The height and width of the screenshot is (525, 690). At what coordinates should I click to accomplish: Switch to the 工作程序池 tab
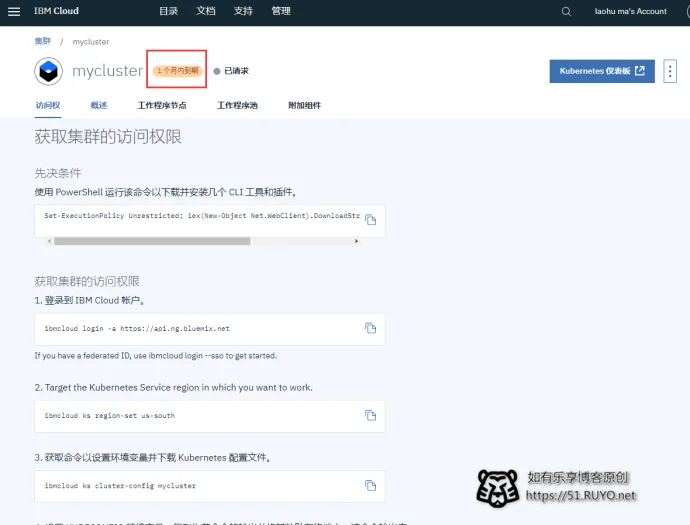click(x=238, y=105)
